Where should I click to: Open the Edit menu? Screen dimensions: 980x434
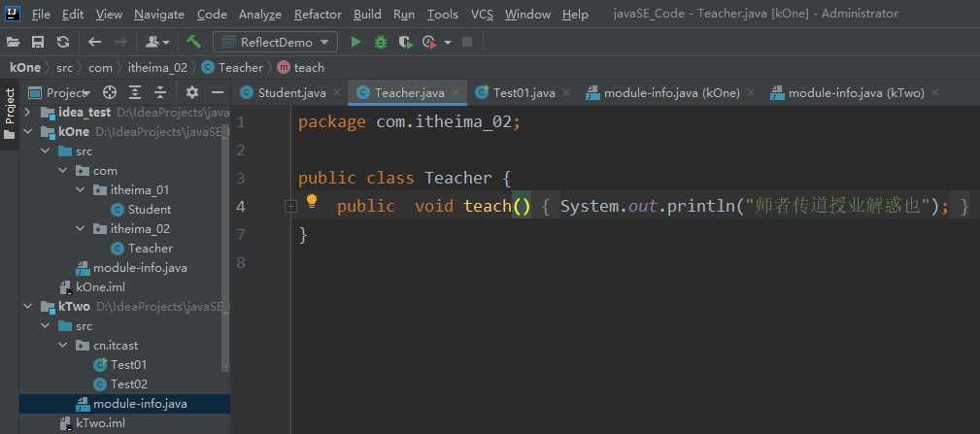73,14
